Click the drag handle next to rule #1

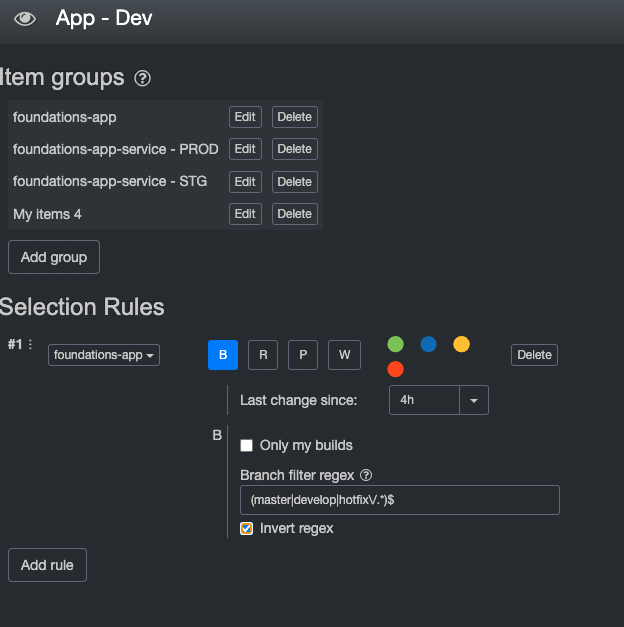click(x=30, y=344)
